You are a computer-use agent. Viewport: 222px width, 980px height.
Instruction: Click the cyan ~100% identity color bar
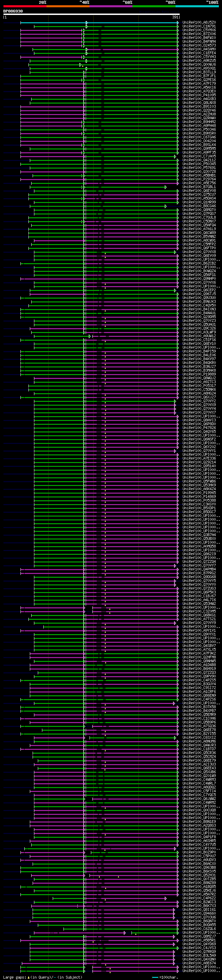[x=197, y=6]
